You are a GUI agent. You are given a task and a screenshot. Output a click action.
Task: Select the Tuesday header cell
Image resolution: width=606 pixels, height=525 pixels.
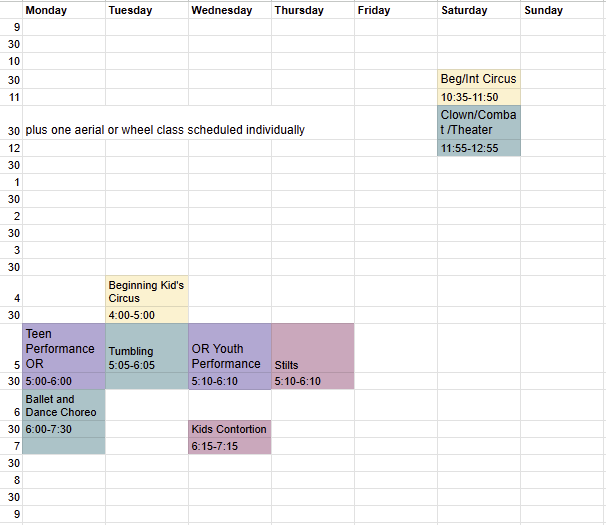click(147, 10)
